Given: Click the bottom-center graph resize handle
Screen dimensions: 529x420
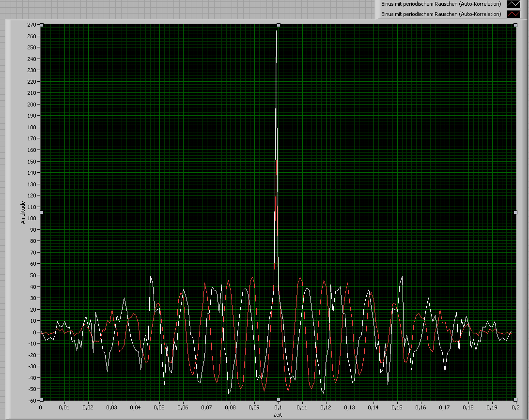Looking at the screenshot, I should pyautogui.click(x=278, y=400).
